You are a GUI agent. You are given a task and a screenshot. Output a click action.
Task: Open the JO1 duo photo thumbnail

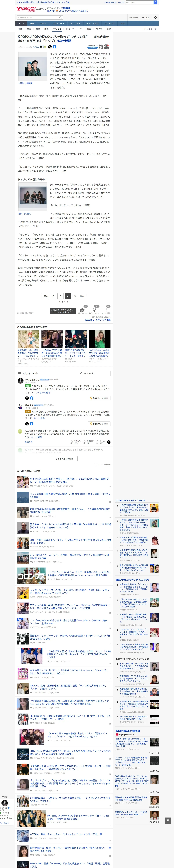tap(33, 67)
